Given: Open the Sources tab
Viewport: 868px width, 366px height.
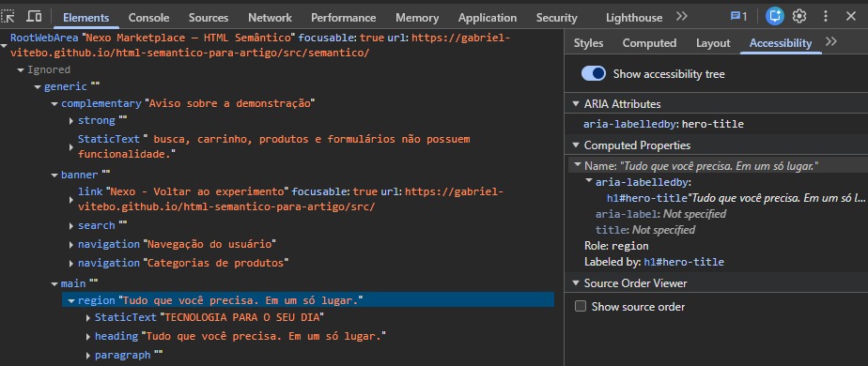Looking at the screenshot, I should (209, 18).
